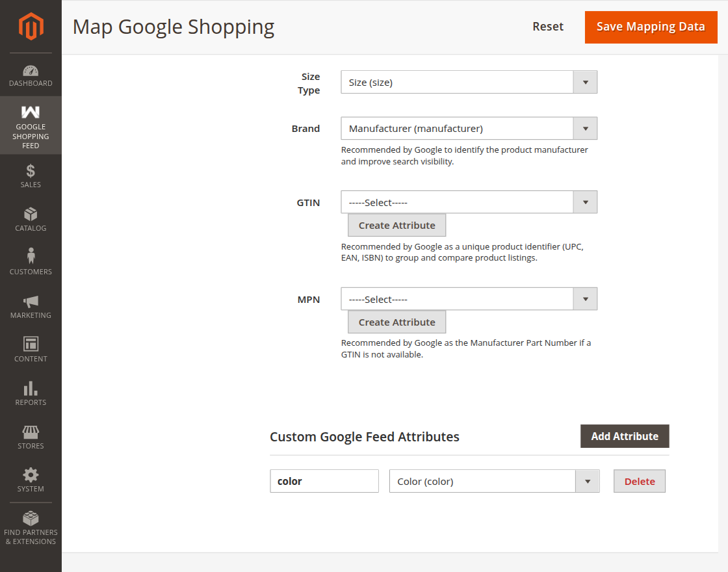Image resolution: width=728 pixels, height=572 pixels.
Task: Open the Marketing megaphone icon
Action: pyautogui.click(x=31, y=302)
